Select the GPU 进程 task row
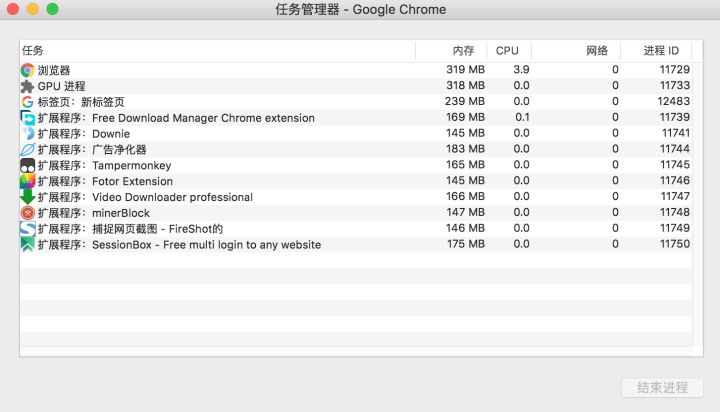Image resolution: width=720 pixels, height=412 pixels. [x=356, y=86]
